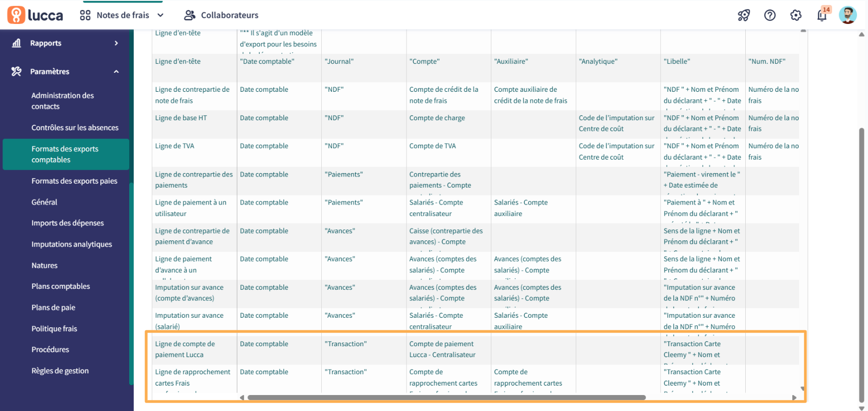Screen dimensions: 868x411
Task: Click "Imputation sur avance (salarié)" cell
Action: (194, 321)
